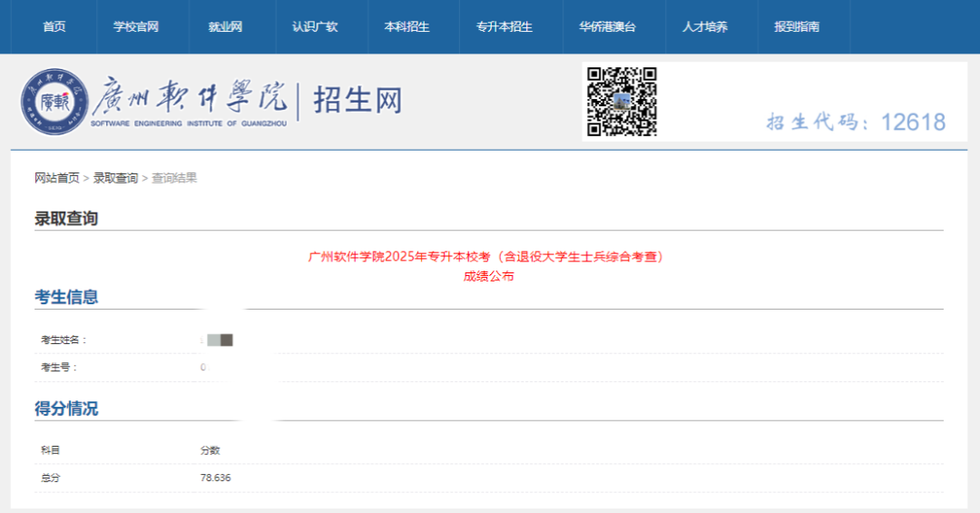
Task: Click the 招生网 site title text
Action: click(x=358, y=100)
